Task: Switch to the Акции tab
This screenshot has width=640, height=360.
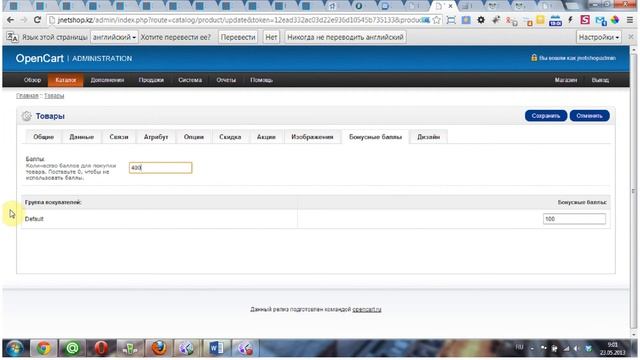Action: click(x=266, y=137)
